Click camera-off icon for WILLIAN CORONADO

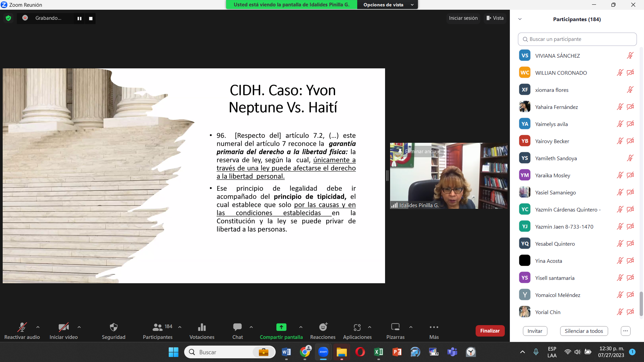tap(630, 73)
